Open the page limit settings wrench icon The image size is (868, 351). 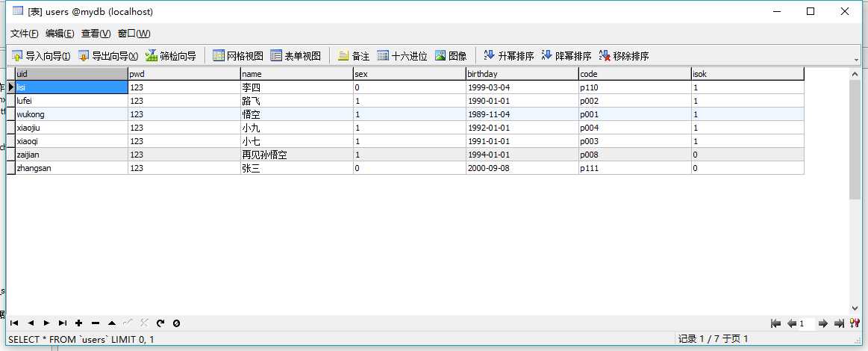click(x=855, y=323)
